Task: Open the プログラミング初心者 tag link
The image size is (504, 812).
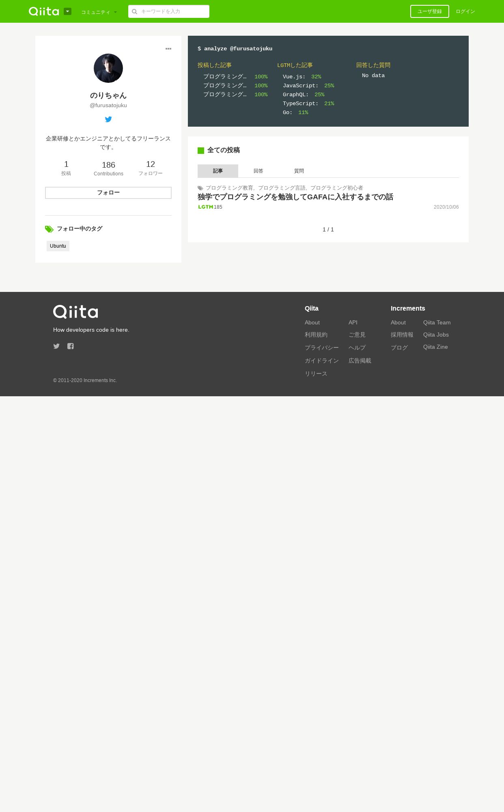Action: [x=337, y=188]
